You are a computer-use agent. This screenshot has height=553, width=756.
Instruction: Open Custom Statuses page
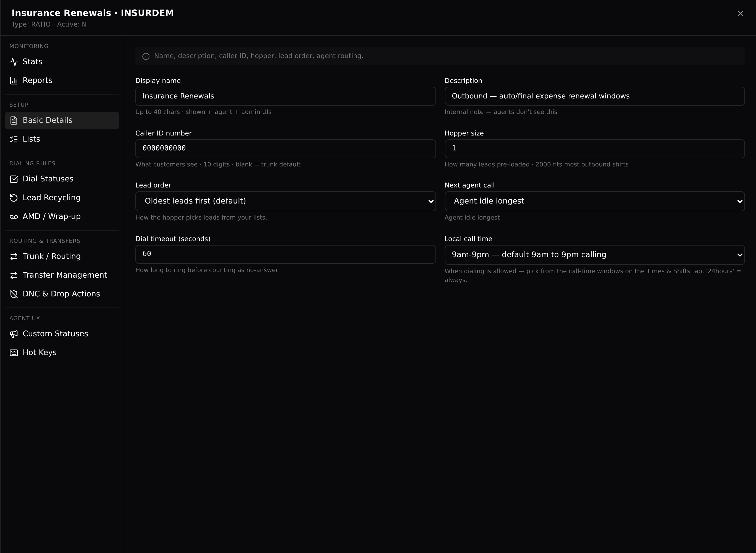coord(62,333)
